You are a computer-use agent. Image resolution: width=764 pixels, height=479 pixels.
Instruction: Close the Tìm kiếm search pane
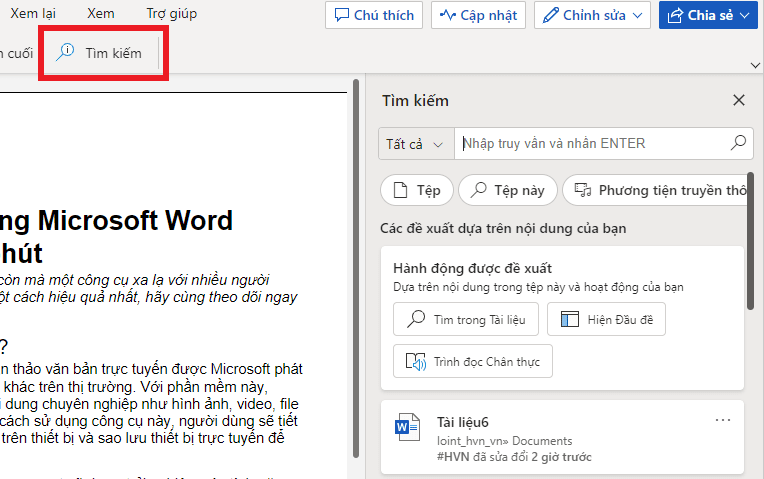[739, 100]
